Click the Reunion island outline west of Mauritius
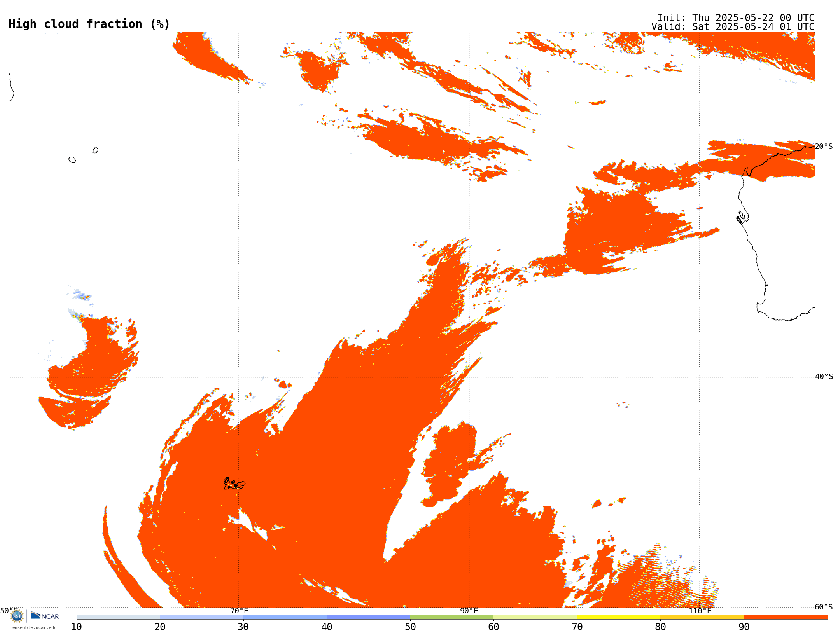This screenshot has width=840, height=632. [72, 160]
